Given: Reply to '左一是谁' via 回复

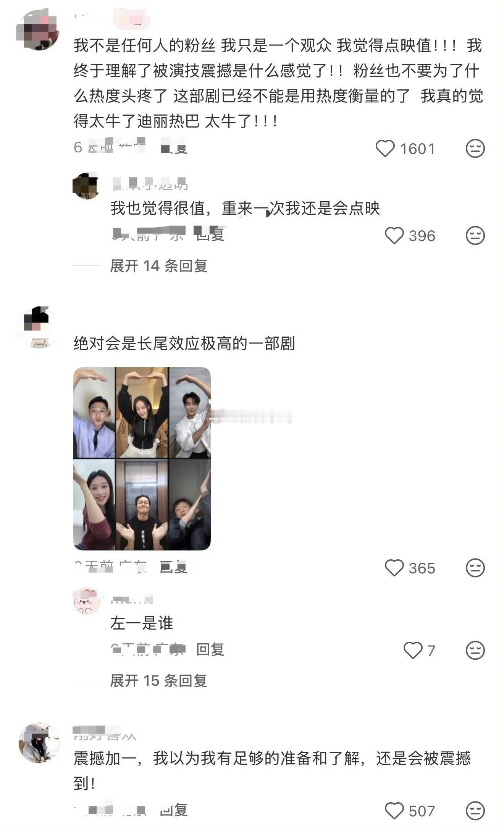Looking at the screenshot, I should tap(210, 649).
